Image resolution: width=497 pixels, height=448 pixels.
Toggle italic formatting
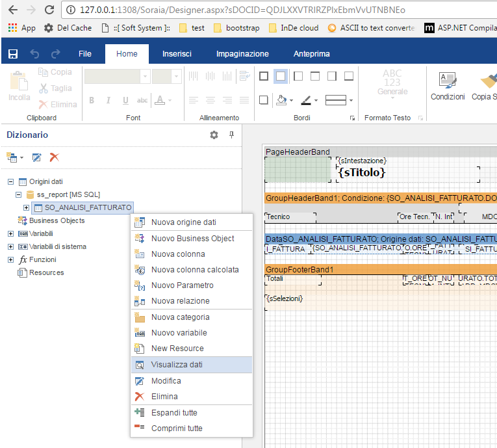[108, 101]
